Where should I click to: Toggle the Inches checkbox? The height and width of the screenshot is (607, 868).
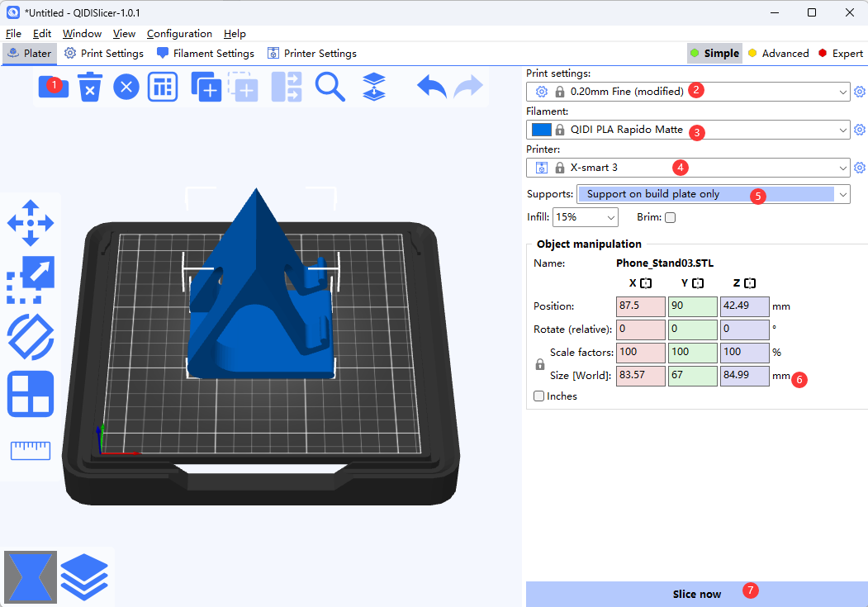pyautogui.click(x=539, y=396)
